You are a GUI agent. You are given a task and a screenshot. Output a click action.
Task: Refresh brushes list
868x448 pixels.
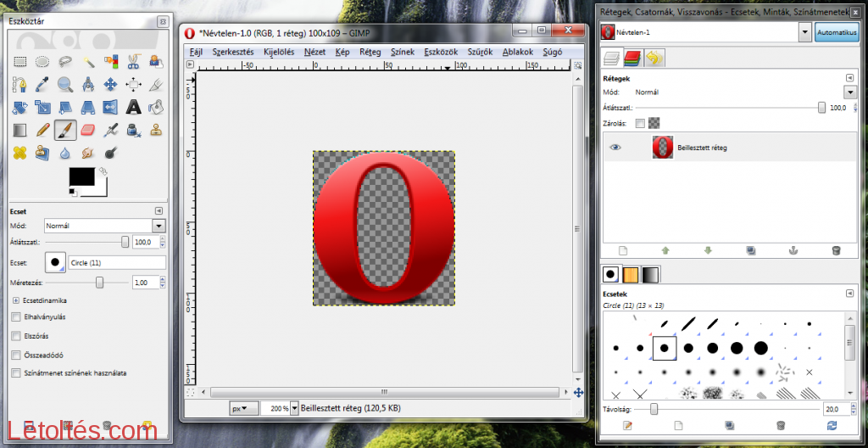pyautogui.click(x=832, y=425)
